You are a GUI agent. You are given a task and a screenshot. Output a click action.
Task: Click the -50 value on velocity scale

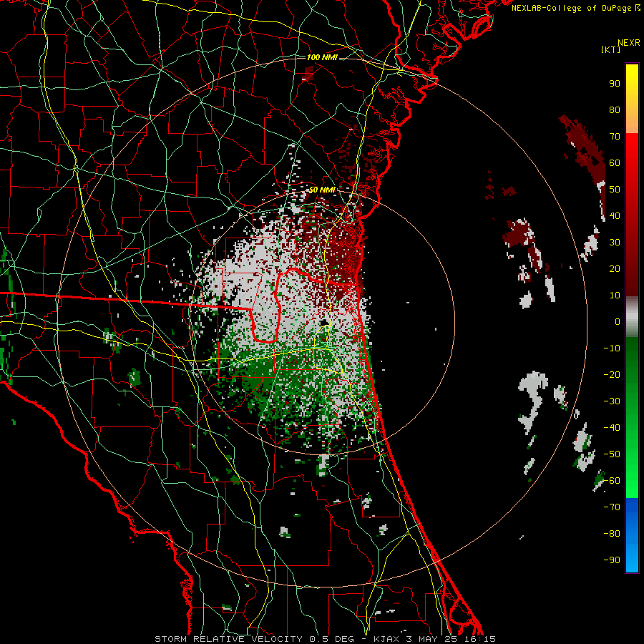click(612, 454)
